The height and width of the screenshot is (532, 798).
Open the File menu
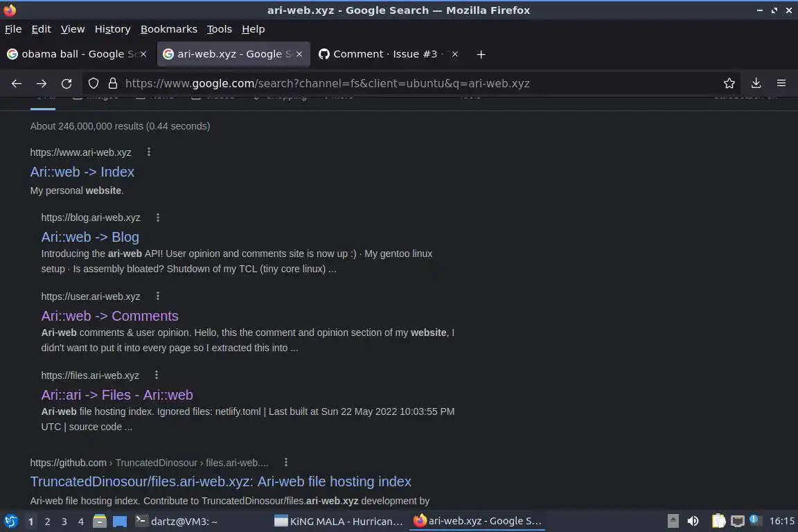pos(13,29)
